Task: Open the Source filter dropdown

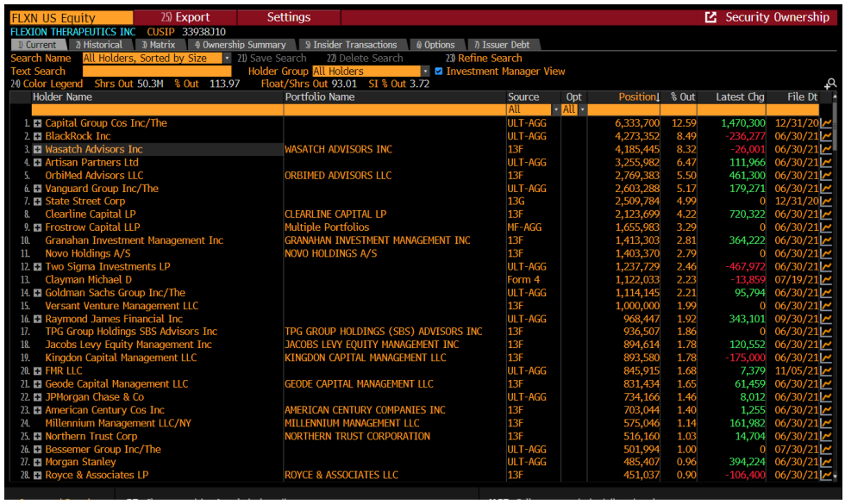Action: [555, 110]
